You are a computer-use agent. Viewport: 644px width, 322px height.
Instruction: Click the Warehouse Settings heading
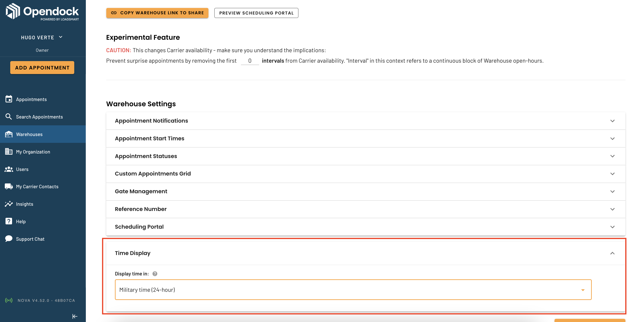coord(141,104)
